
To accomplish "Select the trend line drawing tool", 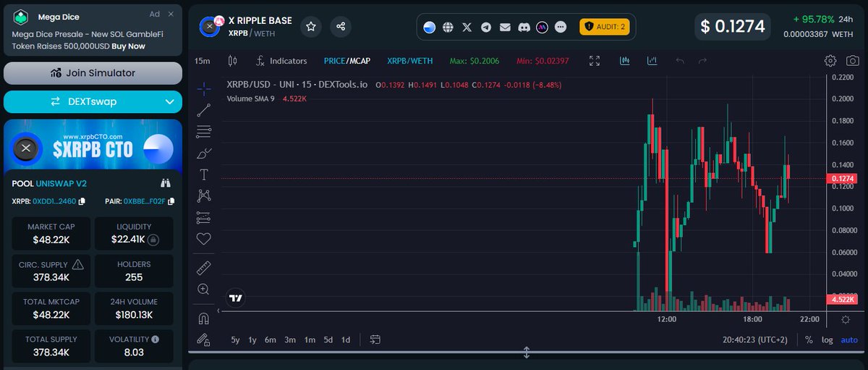I will pyautogui.click(x=204, y=110).
